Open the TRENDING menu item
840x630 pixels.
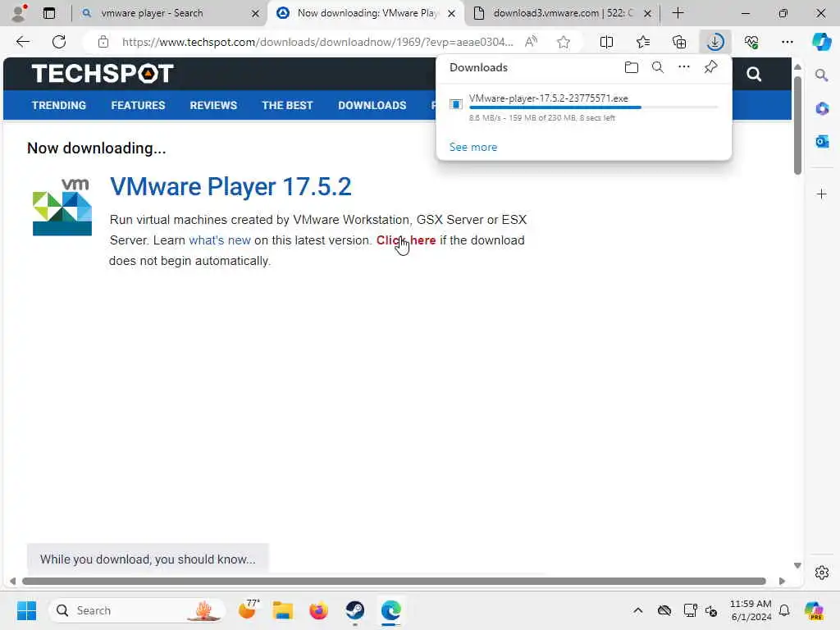point(59,106)
